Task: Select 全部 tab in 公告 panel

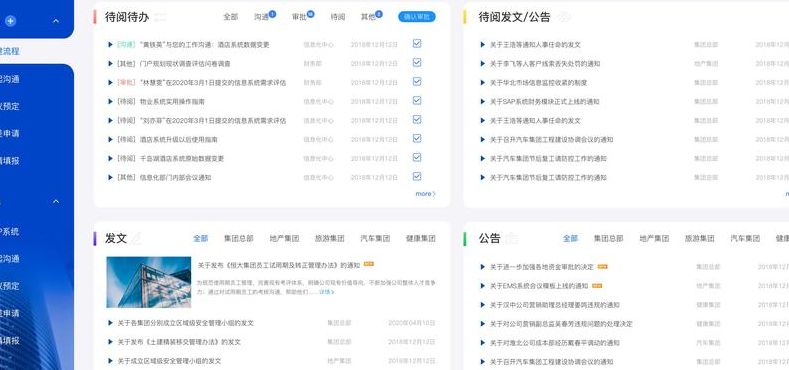Action: (x=570, y=238)
